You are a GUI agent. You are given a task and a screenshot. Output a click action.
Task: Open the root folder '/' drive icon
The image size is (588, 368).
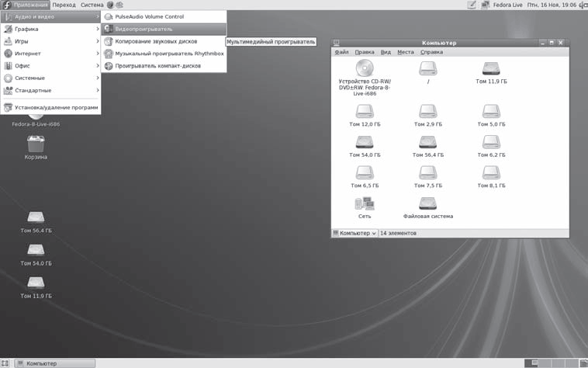coord(427,68)
